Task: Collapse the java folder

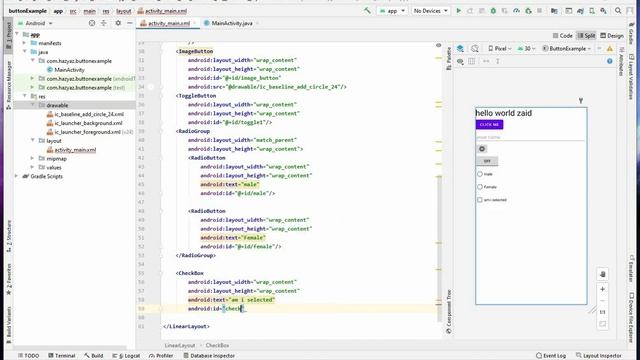Action: click(x=24, y=52)
